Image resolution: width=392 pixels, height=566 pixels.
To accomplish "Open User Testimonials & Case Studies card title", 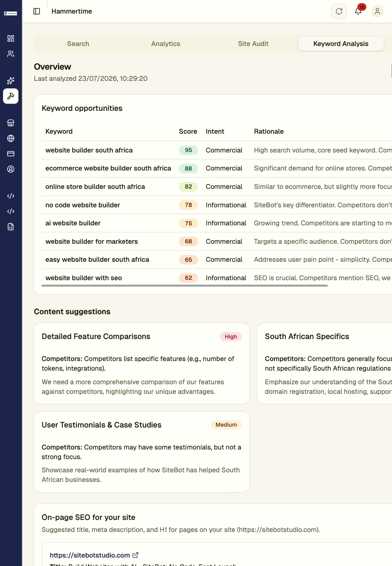I will point(102,425).
